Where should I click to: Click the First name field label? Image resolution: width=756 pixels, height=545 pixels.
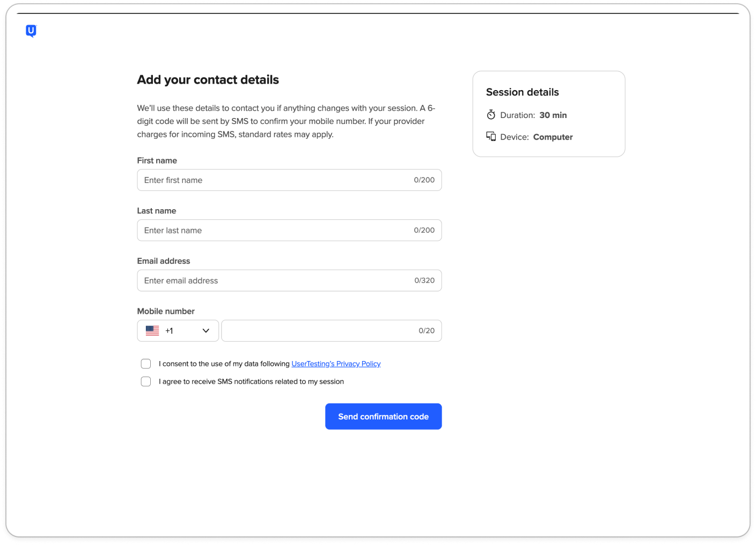(x=157, y=160)
